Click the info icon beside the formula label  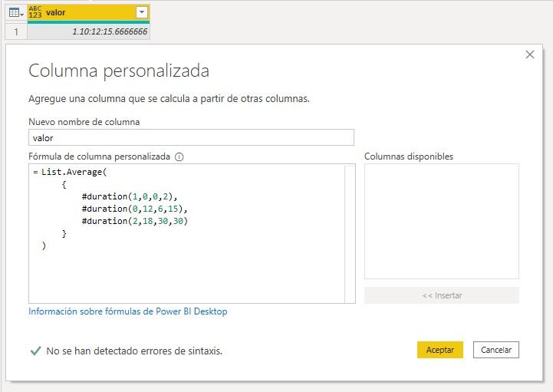[179, 156]
